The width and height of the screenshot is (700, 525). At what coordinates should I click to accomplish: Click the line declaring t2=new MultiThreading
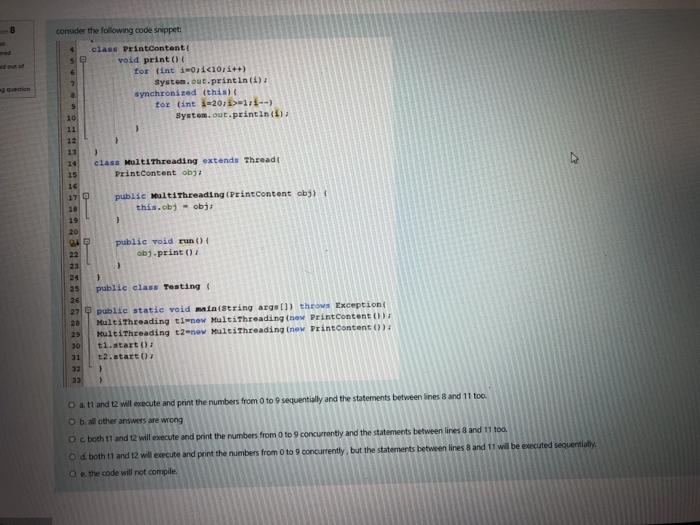pos(244,330)
